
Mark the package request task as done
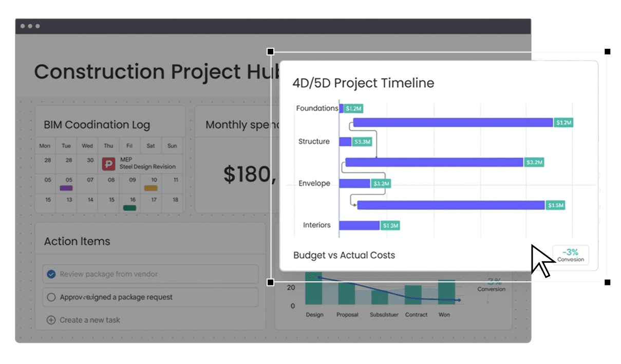click(x=51, y=297)
